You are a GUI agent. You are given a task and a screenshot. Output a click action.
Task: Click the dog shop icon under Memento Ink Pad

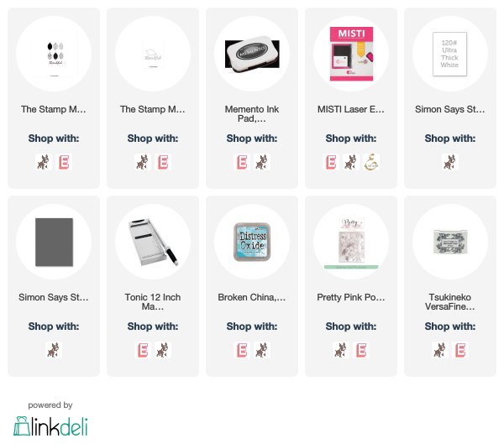click(x=261, y=162)
